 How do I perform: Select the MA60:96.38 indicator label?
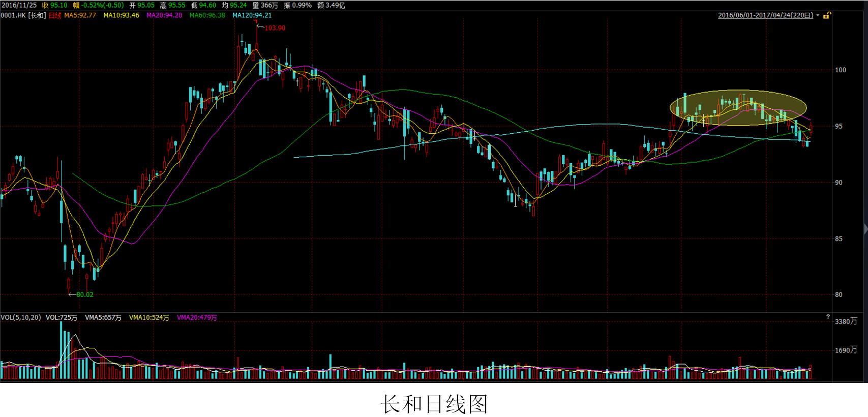click(x=207, y=15)
